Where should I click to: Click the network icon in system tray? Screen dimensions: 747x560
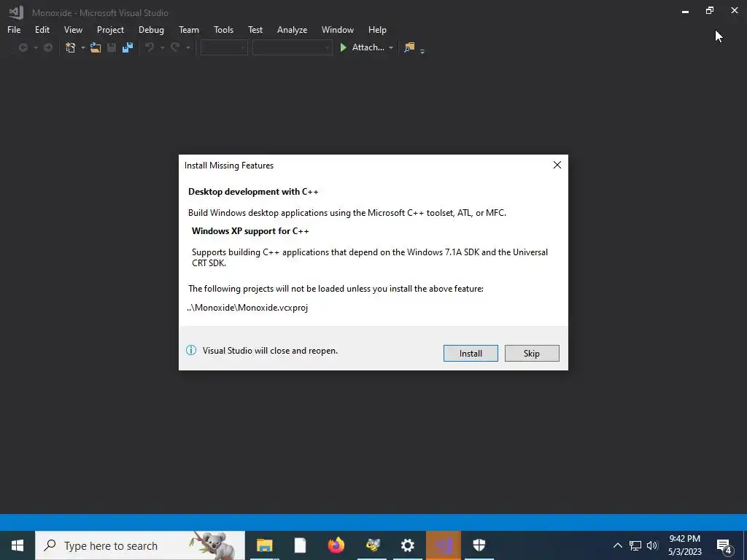pyautogui.click(x=635, y=545)
